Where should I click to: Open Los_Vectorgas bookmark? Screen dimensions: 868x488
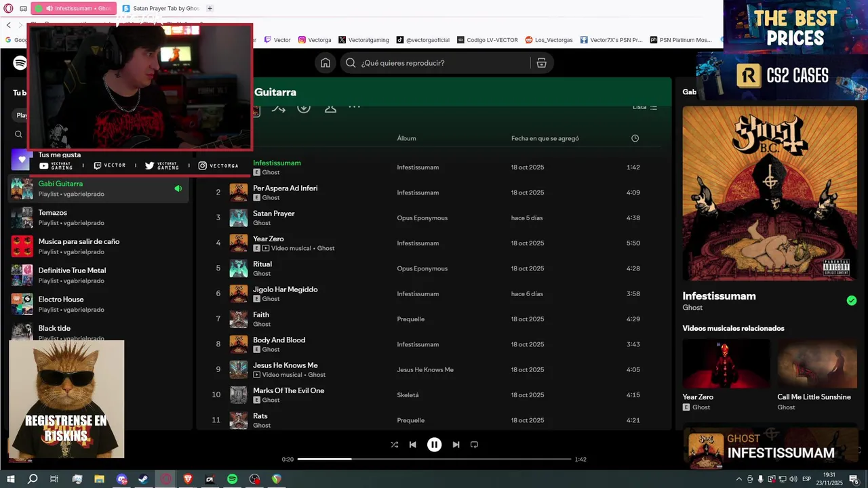pyautogui.click(x=549, y=40)
